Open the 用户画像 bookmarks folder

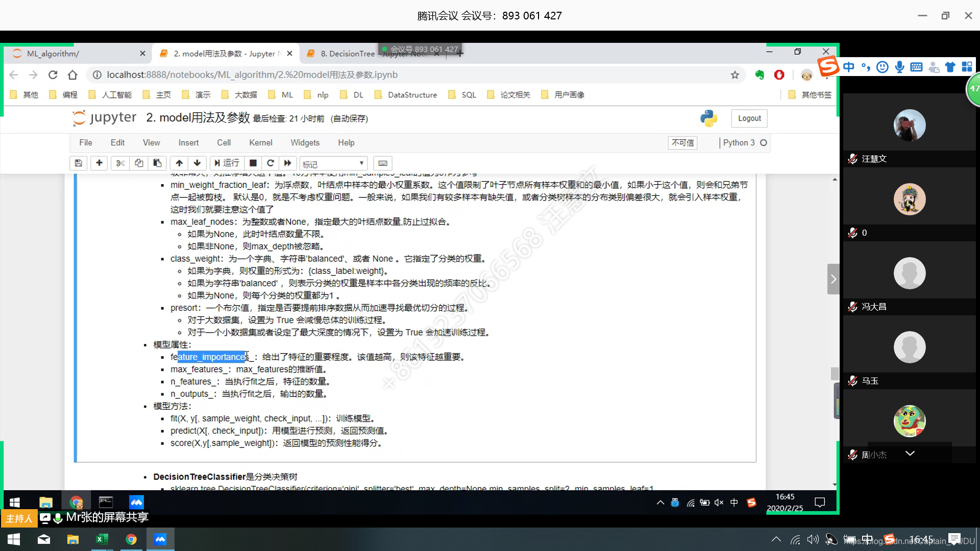coord(562,95)
